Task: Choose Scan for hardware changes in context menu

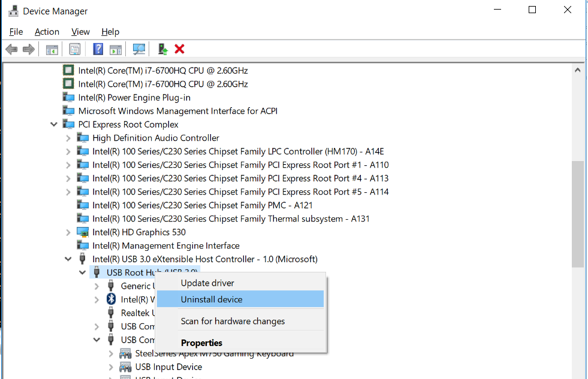Action: (x=240, y=322)
